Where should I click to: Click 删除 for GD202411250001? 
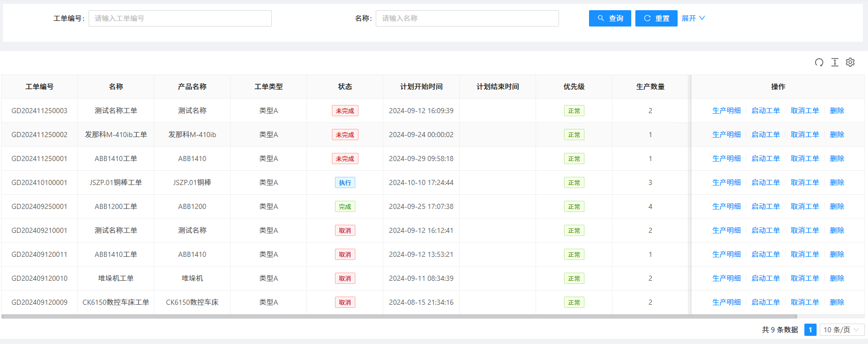pos(837,158)
